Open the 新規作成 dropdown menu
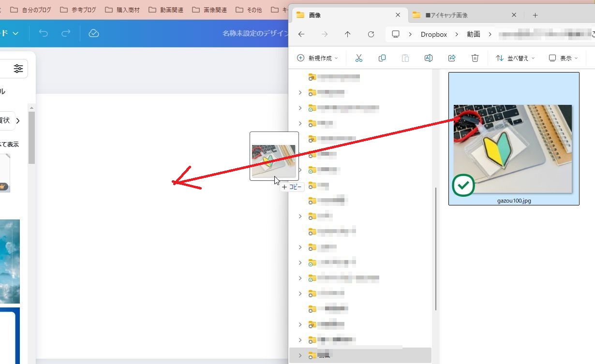 317,58
